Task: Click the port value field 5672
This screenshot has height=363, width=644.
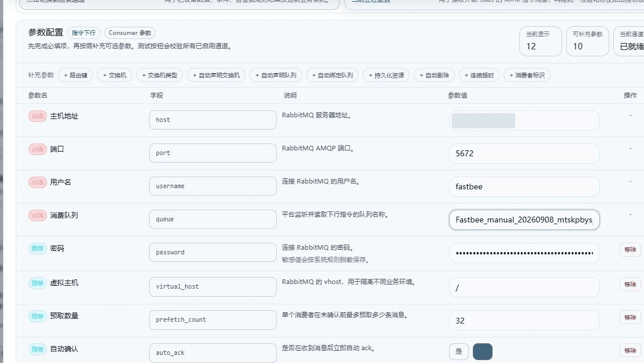Action: click(x=524, y=153)
